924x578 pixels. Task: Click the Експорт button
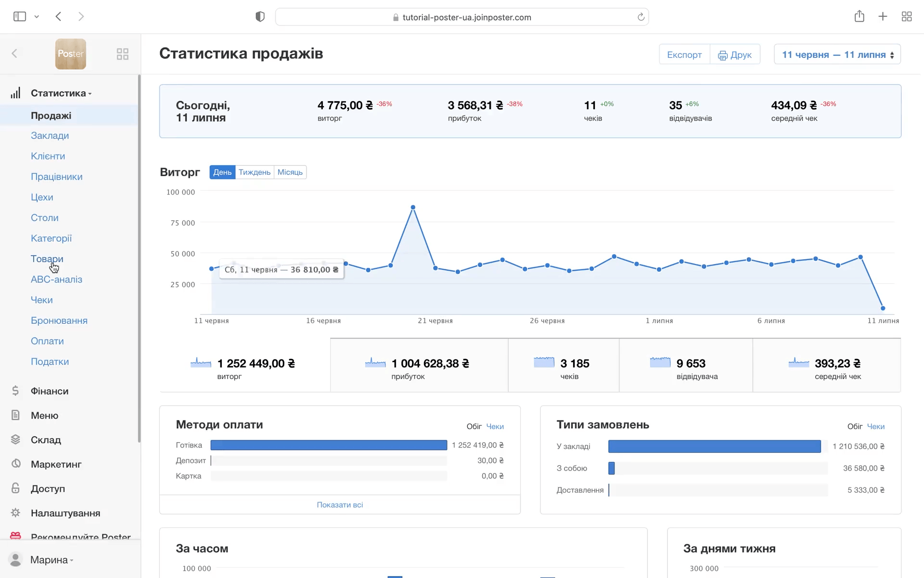coord(684,54)
